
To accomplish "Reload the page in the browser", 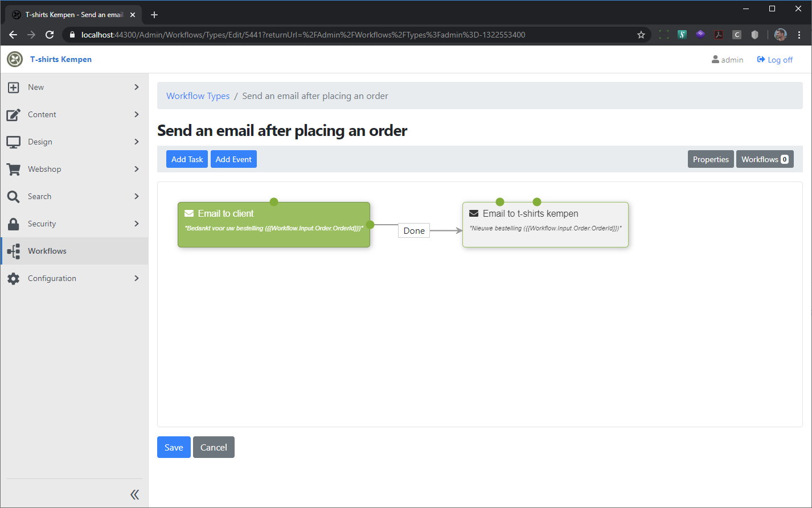I will [50, 35].
